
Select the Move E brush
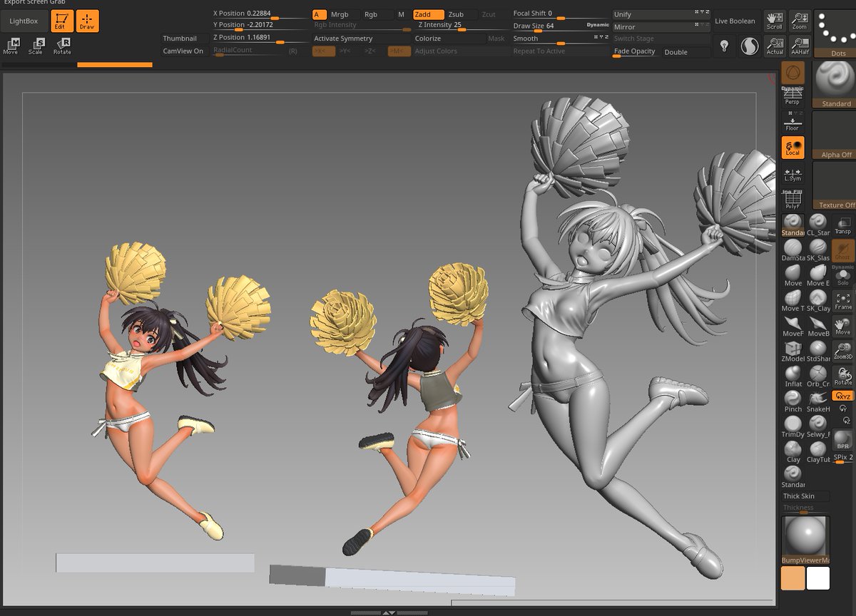[818, 275]
